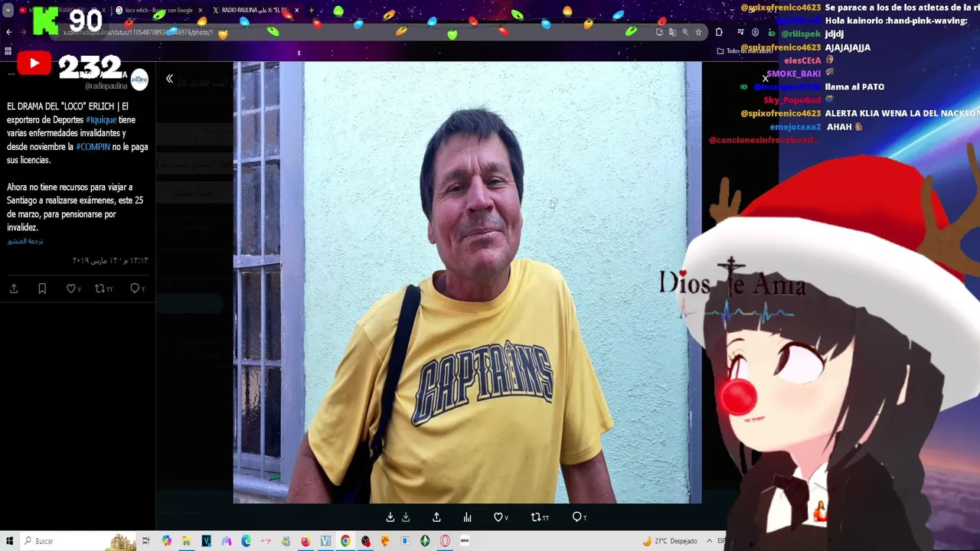Screen dimensions: 980x551
Task: Open the tweet's more options menu (three dots)
Action: coord(11,74)
